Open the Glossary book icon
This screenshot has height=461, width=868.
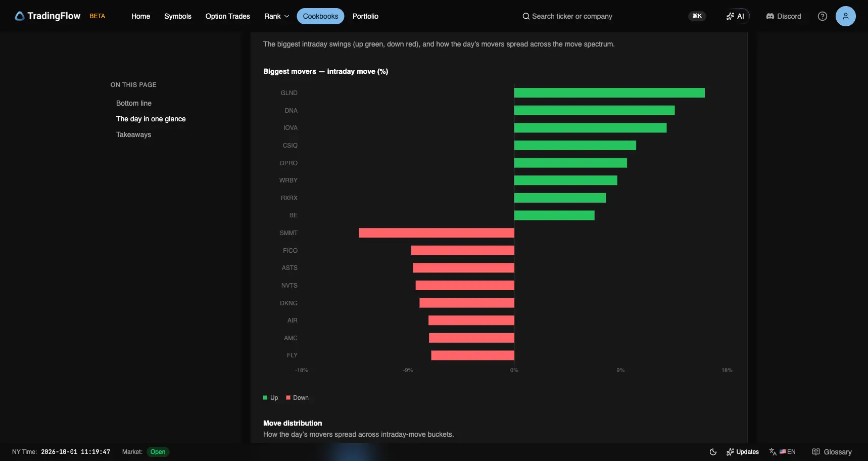tap(816, 452)
